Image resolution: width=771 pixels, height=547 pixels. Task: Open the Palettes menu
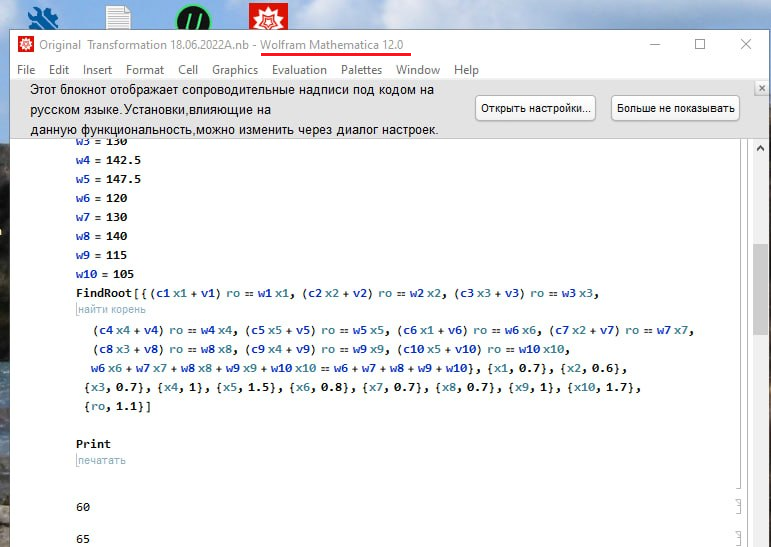click(x=361, y=70)
